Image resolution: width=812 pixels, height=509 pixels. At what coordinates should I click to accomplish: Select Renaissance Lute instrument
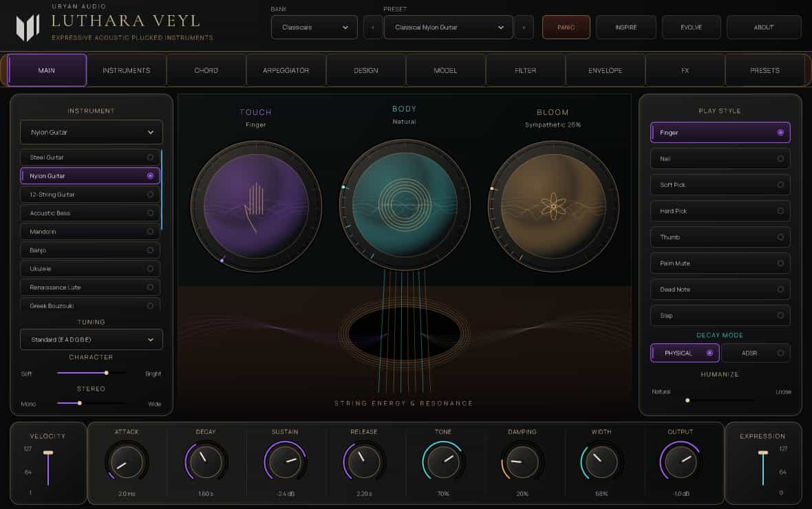[90, 288]
